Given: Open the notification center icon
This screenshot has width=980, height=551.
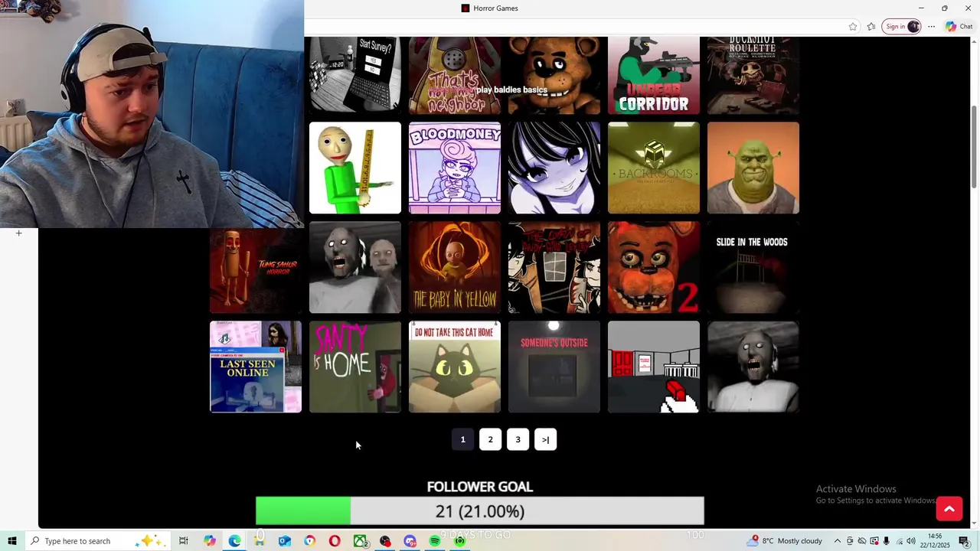Looking at the screenshot, I should pos(965,541).
